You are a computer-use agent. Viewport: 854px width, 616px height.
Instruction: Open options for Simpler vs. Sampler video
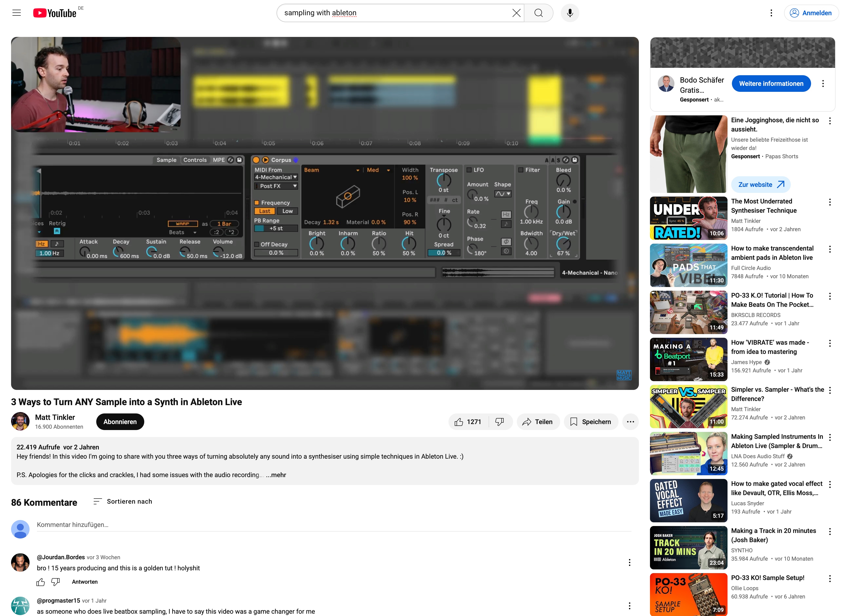(x=830, y=390)
